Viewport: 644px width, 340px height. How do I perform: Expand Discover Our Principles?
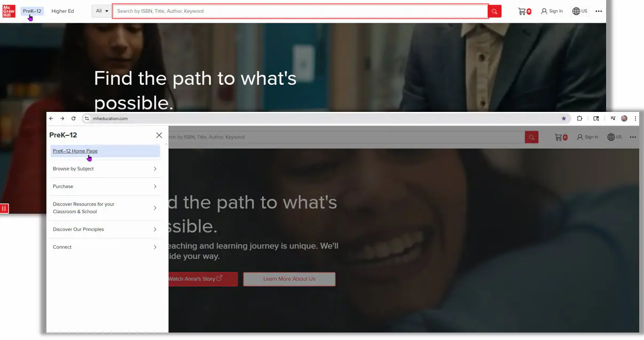click(105, 229)
